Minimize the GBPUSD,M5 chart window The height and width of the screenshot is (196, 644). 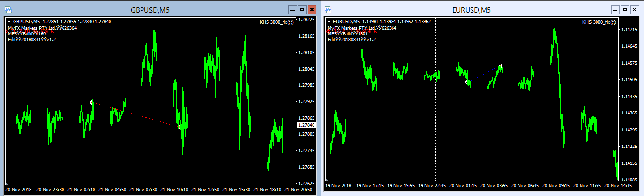(292, 9)
